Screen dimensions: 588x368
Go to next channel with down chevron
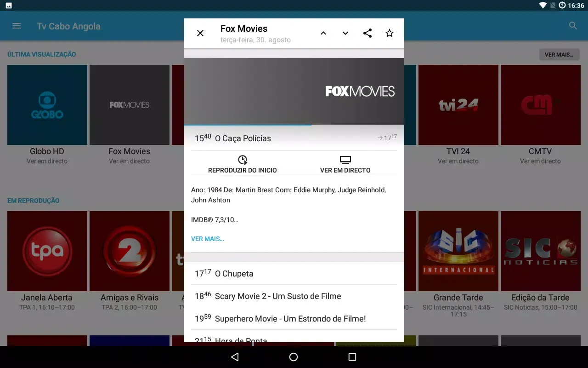click(x=345, y=33)
